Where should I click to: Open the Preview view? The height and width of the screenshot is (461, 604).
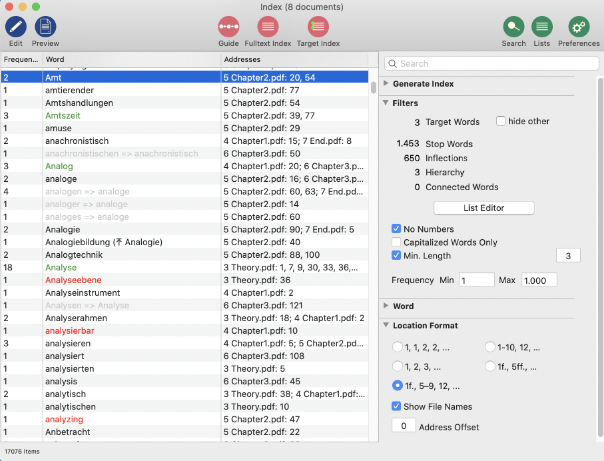[x=45, y=27]
